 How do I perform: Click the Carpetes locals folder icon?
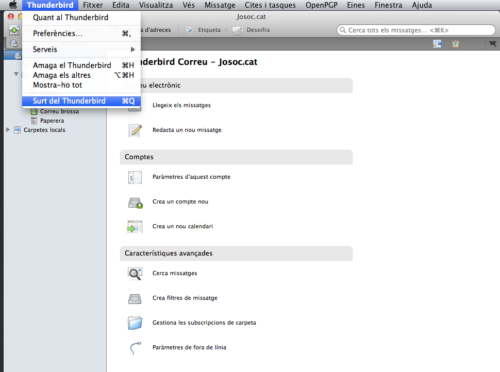tap(17, 130)
